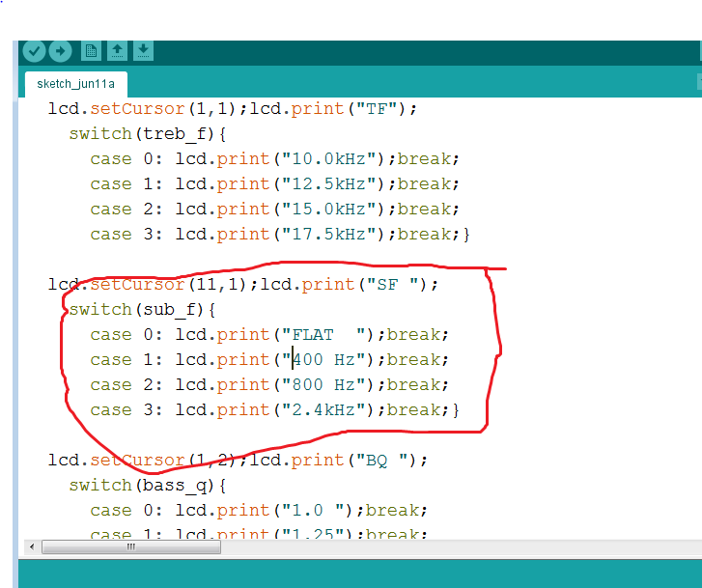This screenshot has height=588, width=702.
Task: Click the "10.0kHz" string in case 0
Action: [x=329, y=159]
